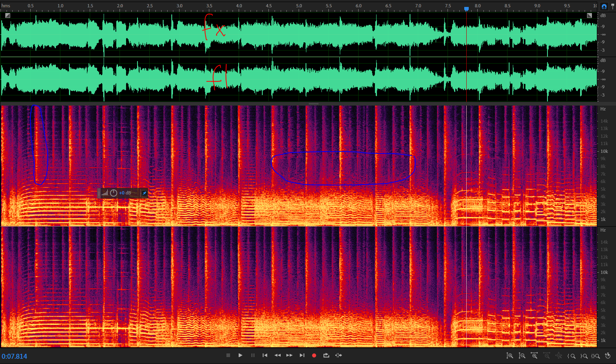Zoom in at selection In Point

572,356
